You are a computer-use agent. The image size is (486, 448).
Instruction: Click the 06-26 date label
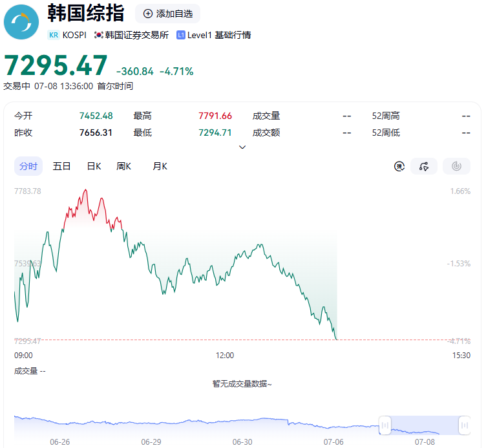pyautogui.click(x=60, y=442)
